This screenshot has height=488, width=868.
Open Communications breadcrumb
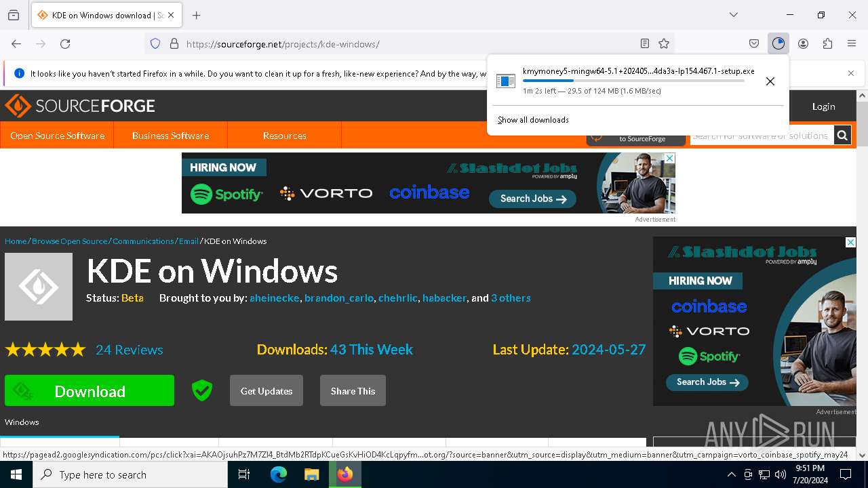[x=143, y=241]
